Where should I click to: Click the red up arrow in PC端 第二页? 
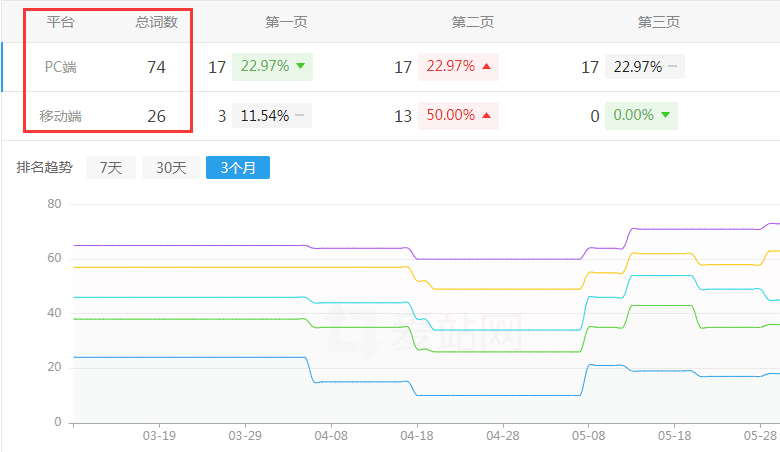point(486,67)
